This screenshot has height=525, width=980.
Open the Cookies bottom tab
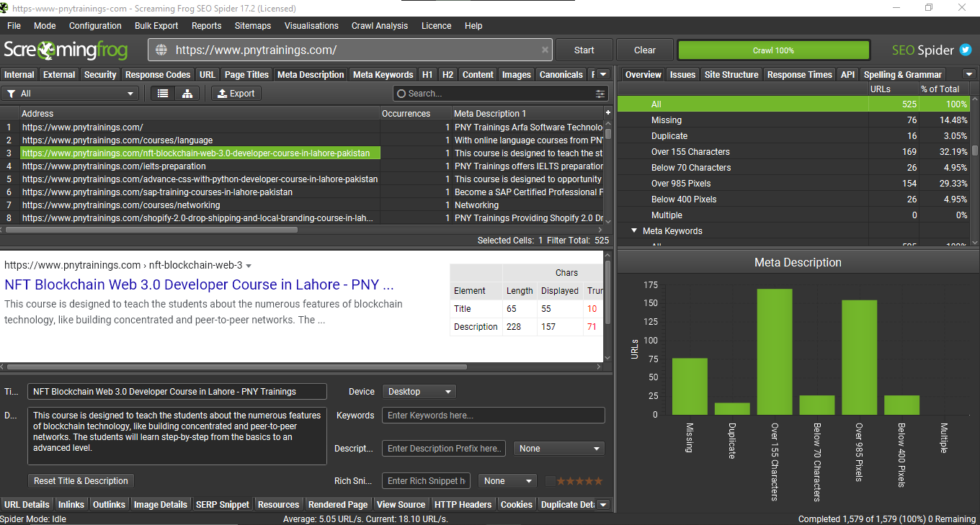click(x=517, y=505)
